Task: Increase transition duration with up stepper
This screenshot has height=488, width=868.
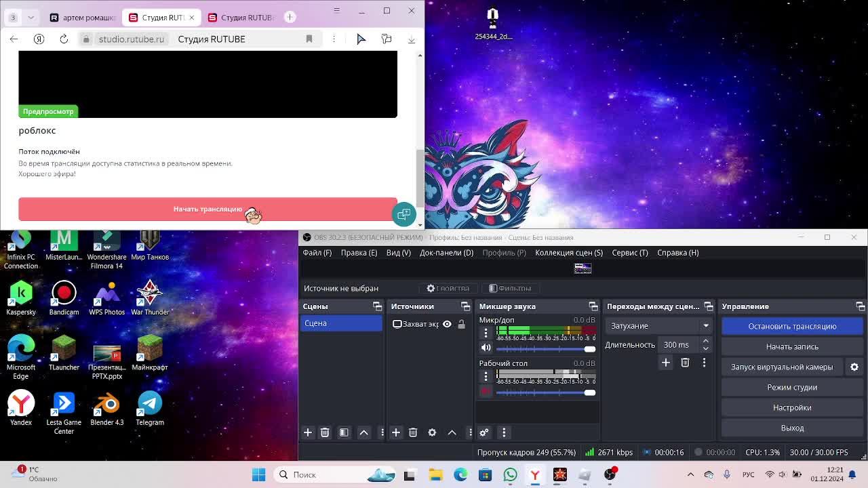Action: point(705,341)
